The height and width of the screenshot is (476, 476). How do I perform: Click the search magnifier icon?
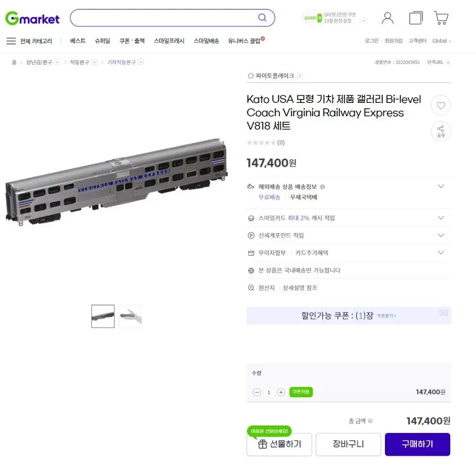coord(262,18)
